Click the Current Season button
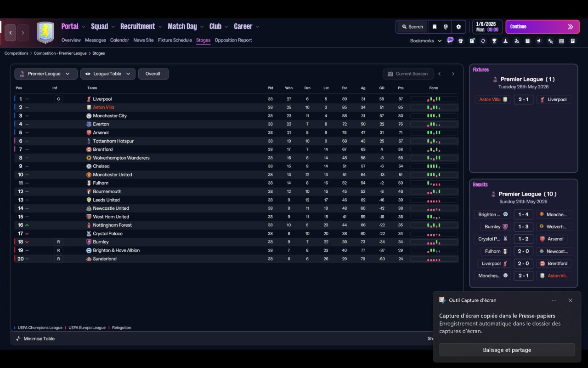Viewport: 588px width, 368px height. 408,74
